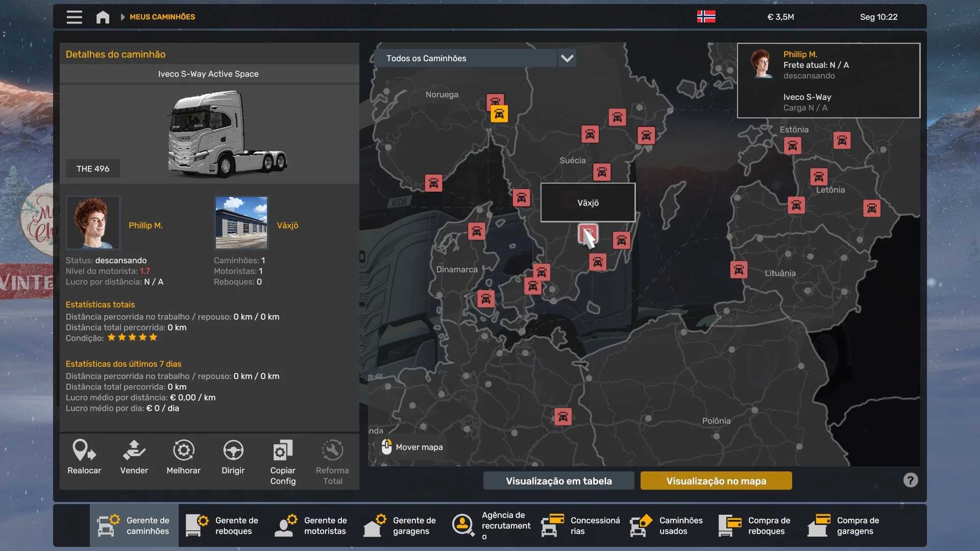Open the Agência de recrutamento tab
This screenshot has height=551, width=980.
coord(491,525)
